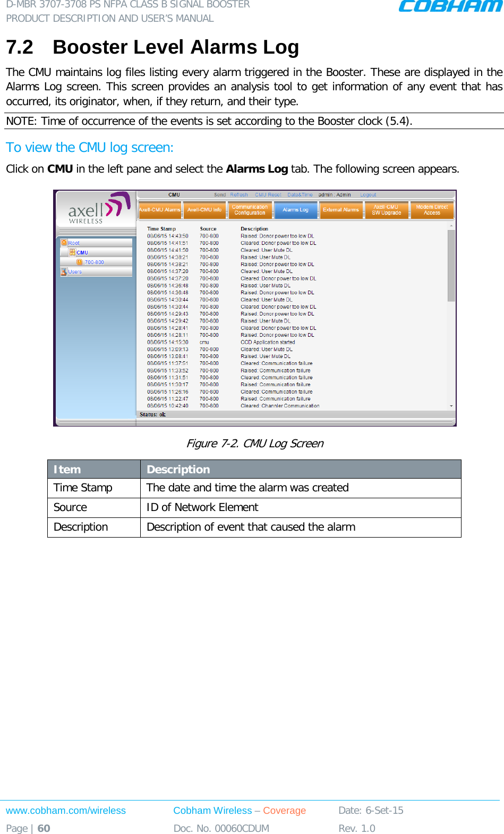Click the 'admin : Admin' user label
Image resolution: width=504 pixels, height=834 pixels.
click(335, 195)
